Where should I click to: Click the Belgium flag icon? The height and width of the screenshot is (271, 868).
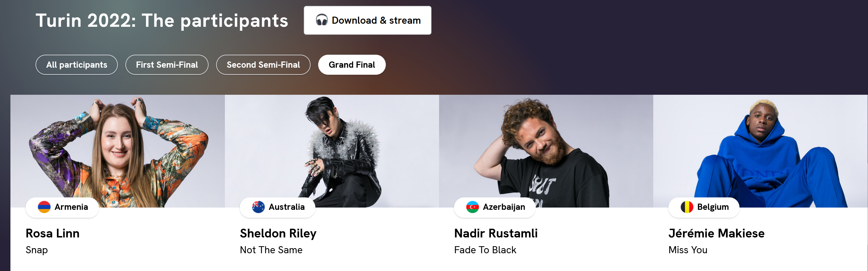tap(687, 207)
